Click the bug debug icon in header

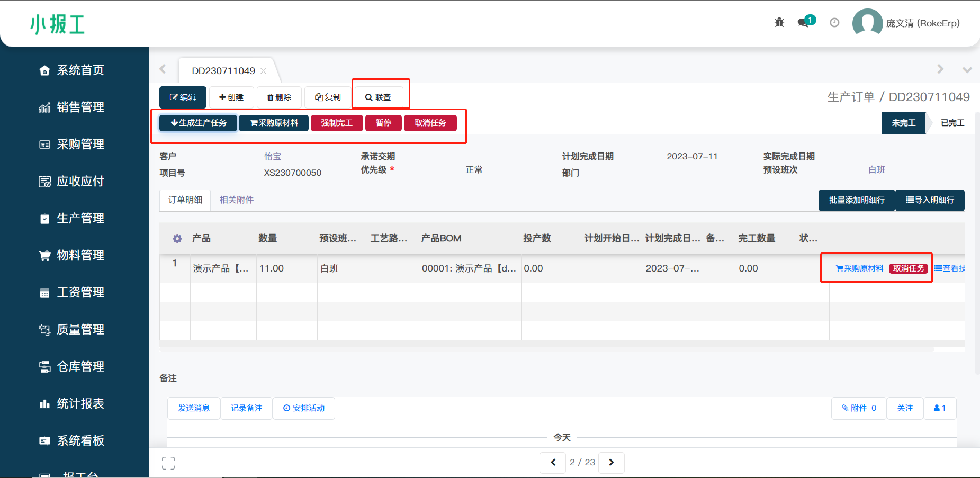(779, 23)
